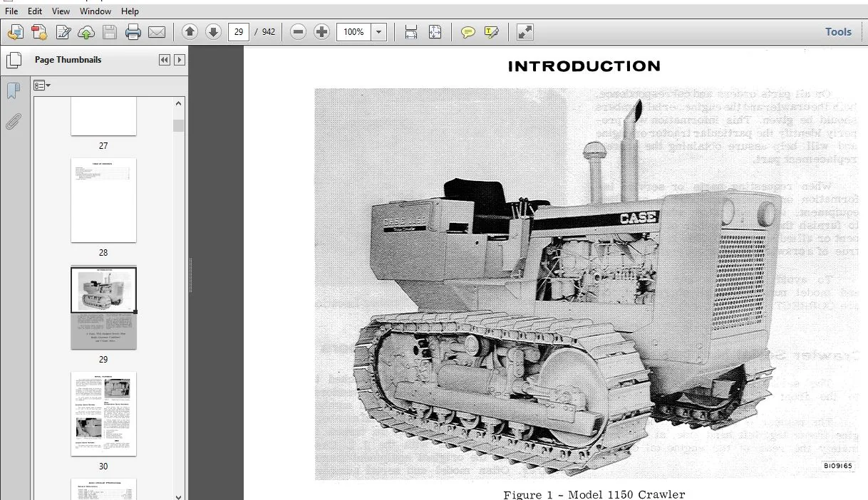Image resolution: width=868 pixels, height=500 pixels.
Task: Select page 27 thumbnail
Action: point(103,117)
